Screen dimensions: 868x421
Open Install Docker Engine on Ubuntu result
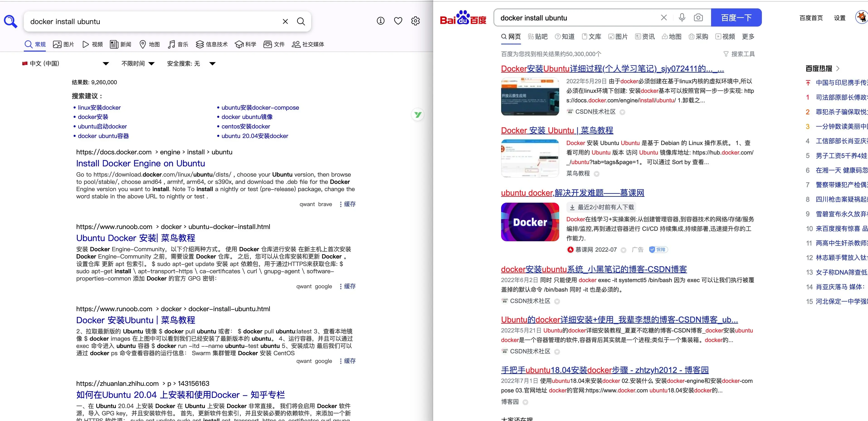pos(140,163)
